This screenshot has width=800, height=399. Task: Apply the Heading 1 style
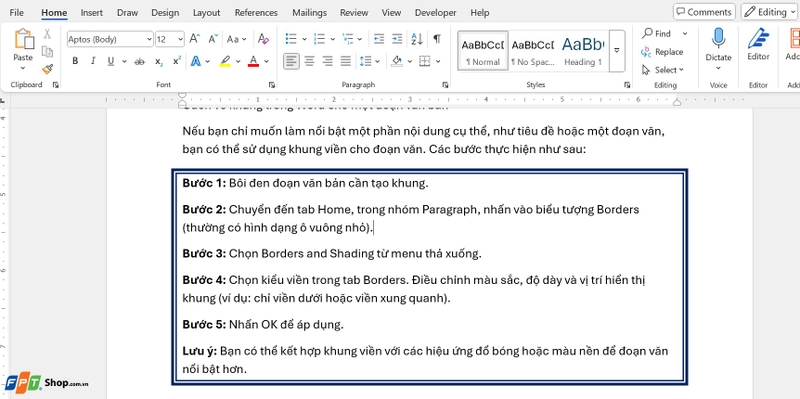583,51
